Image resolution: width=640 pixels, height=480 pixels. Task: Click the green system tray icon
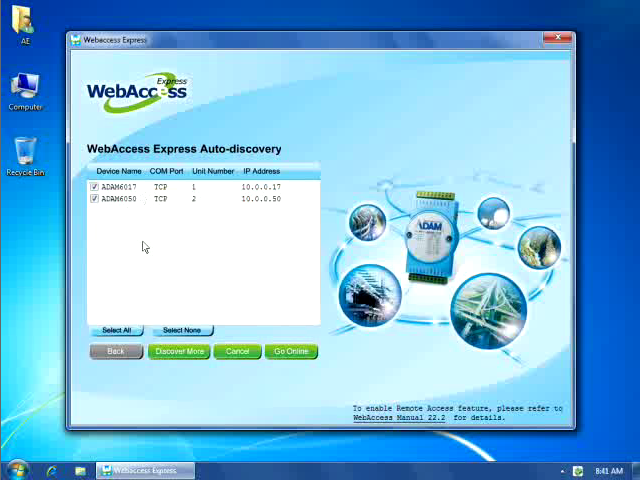click(578, 471)
